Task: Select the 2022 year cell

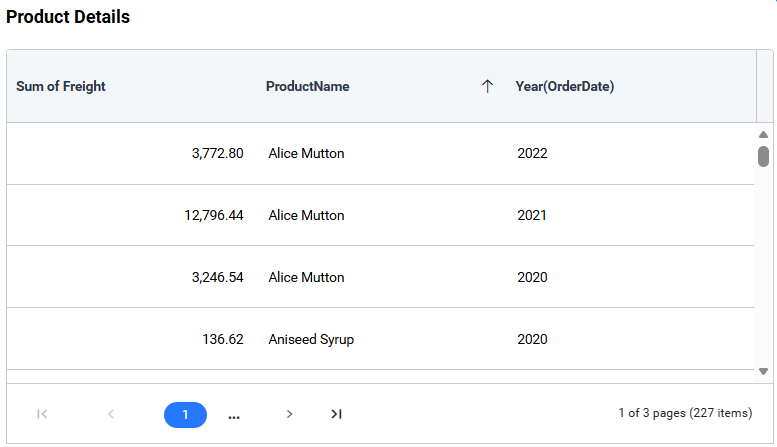Action: tap(533, 154)
